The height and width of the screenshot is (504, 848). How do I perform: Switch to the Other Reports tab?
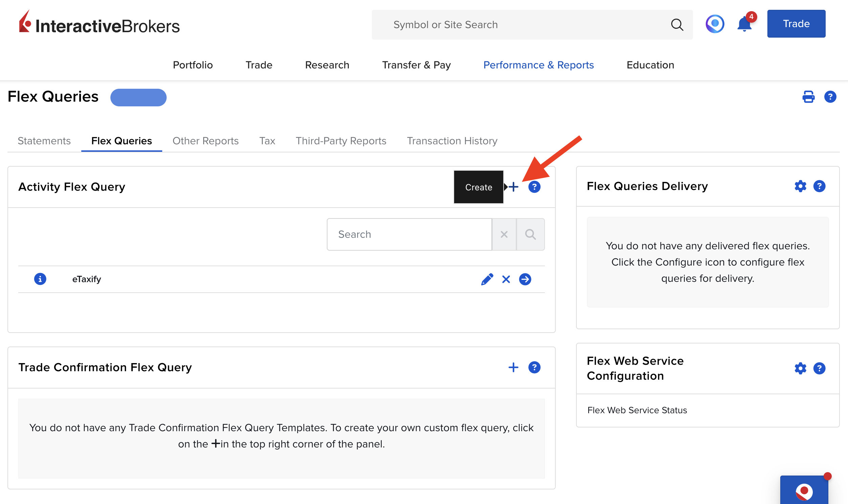click(205, 141)
